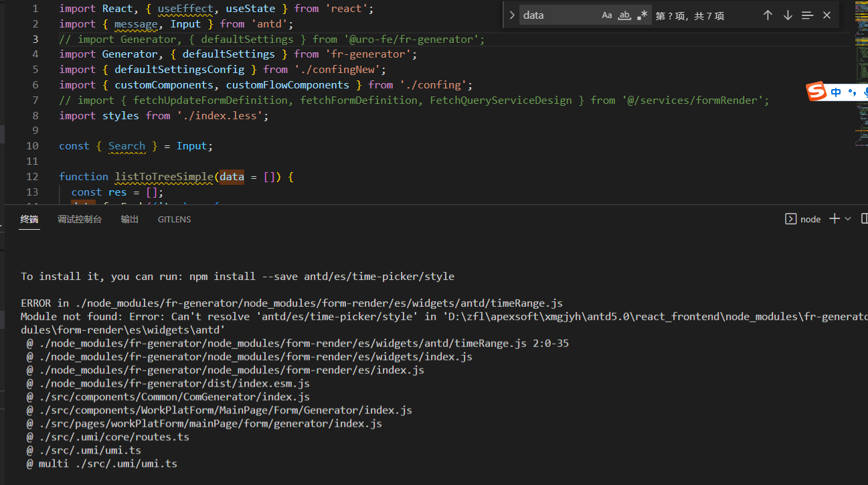Screen dimensions: 868x485
Task: Click the Sogou input method logo
Action: click(817, 91)
